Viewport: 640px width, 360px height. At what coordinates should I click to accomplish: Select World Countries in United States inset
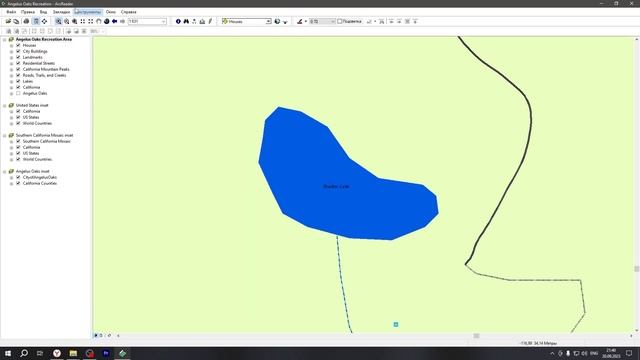(37, 123)
